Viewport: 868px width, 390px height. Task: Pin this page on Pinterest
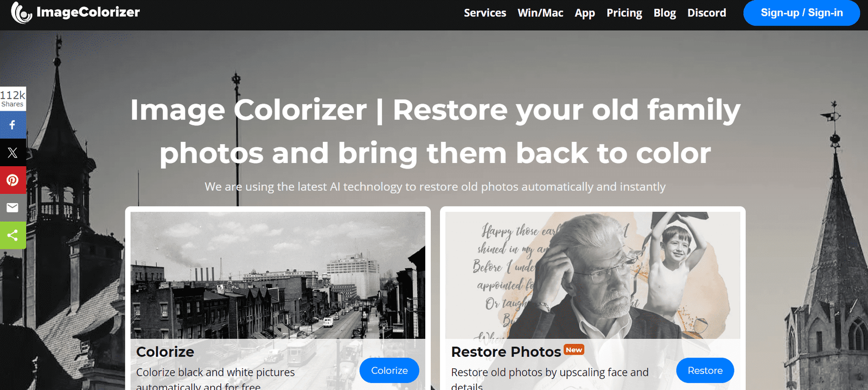point(12,180)
